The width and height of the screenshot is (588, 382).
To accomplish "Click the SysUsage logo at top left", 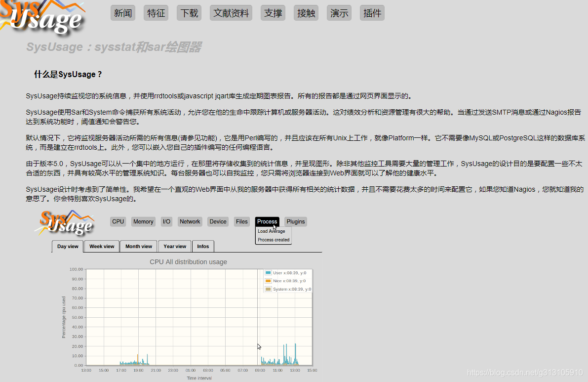I will tap(42, 18).
